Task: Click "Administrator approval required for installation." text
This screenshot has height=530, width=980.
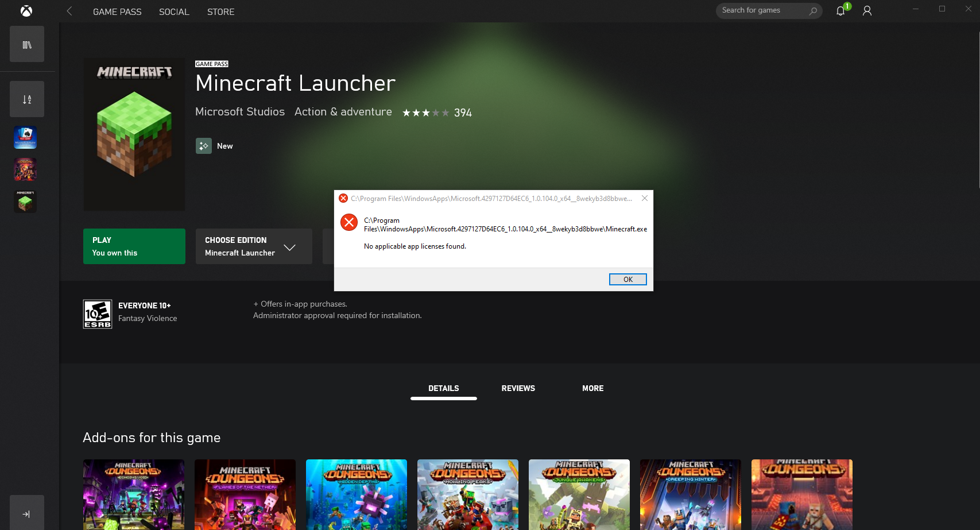Action: tap(338, 315)
